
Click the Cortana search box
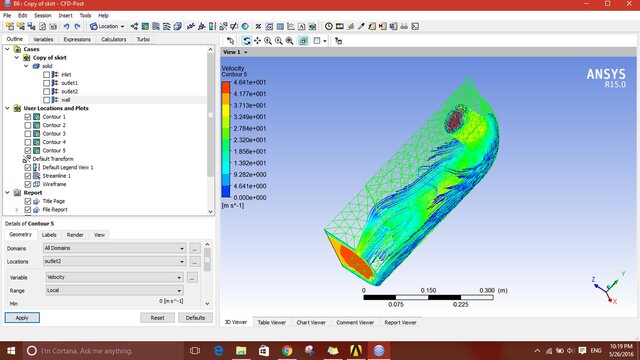pos(103,351)
